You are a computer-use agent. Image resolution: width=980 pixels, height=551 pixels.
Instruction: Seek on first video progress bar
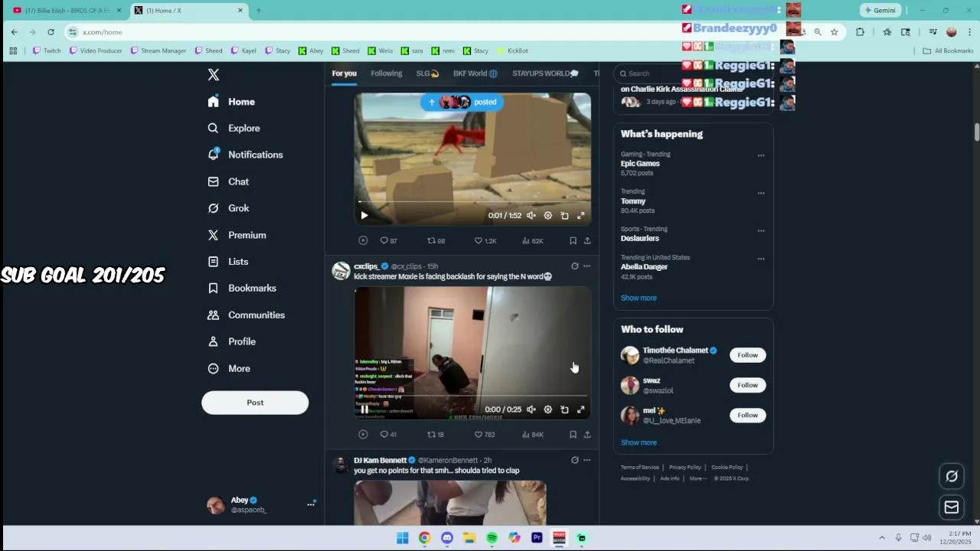(472, 202)
